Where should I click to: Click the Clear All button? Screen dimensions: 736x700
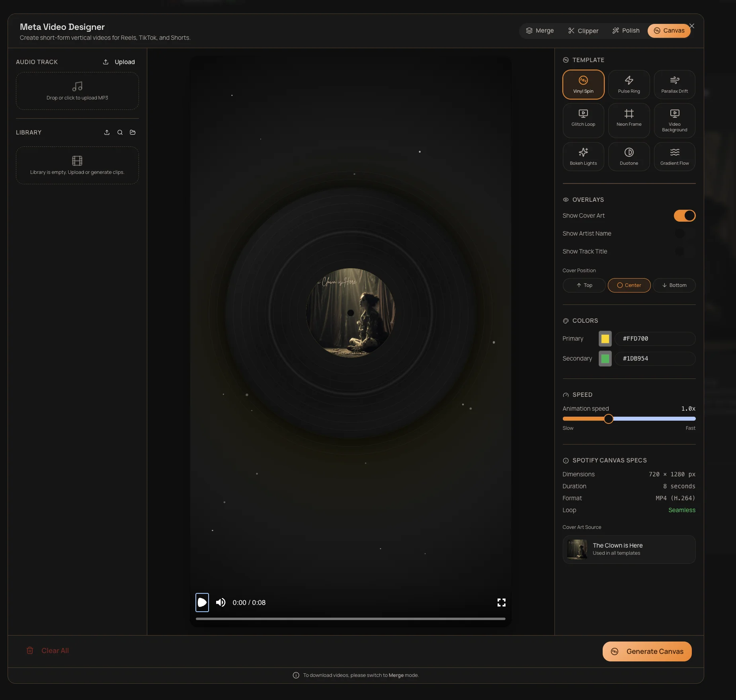point(47,651)
